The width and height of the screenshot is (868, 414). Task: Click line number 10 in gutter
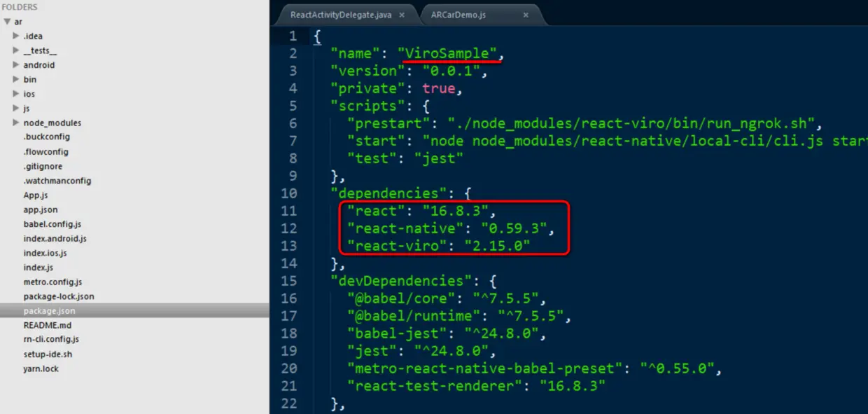[289, 193]
